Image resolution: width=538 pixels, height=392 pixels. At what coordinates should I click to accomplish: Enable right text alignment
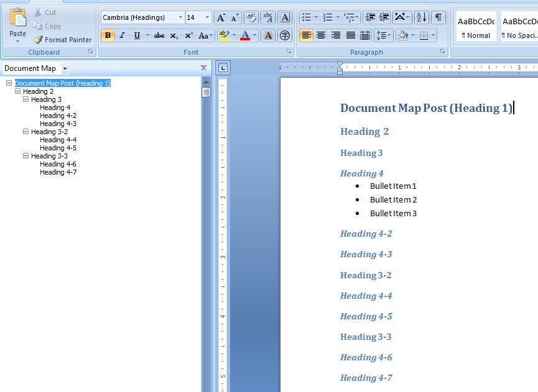click(335, 35)
